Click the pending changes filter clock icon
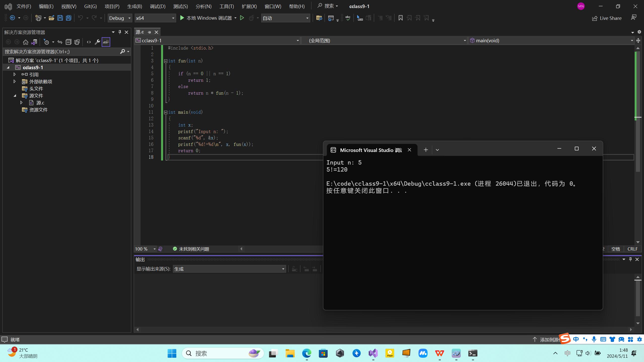Screen dimensions: 644x362 pos(46,42)
